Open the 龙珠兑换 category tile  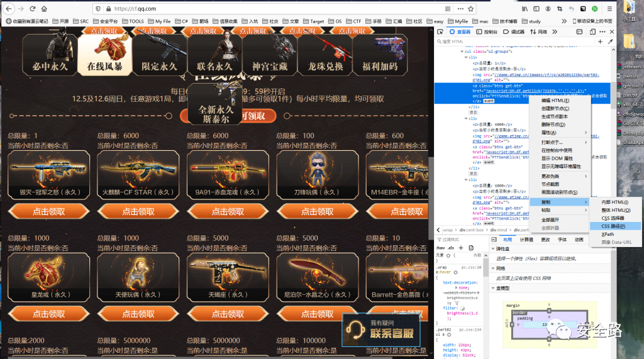point(325,55)
